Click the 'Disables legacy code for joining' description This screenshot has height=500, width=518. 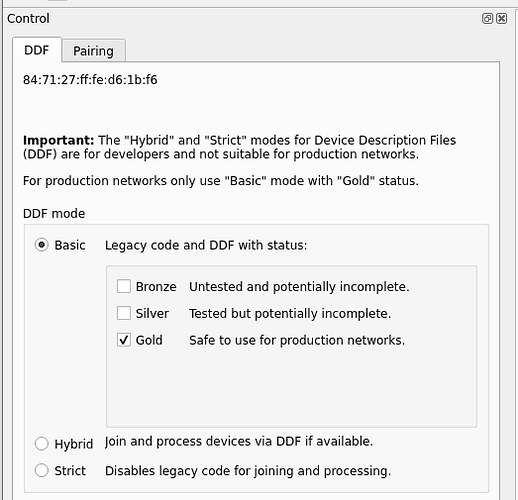coord(248,471)
